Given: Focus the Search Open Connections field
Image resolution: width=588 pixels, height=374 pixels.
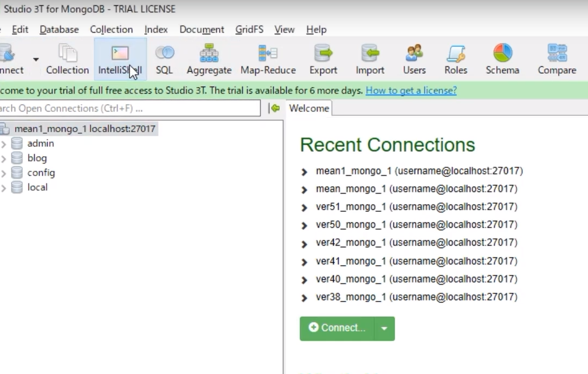Looking at the screenshot, I should coord(130,108).
